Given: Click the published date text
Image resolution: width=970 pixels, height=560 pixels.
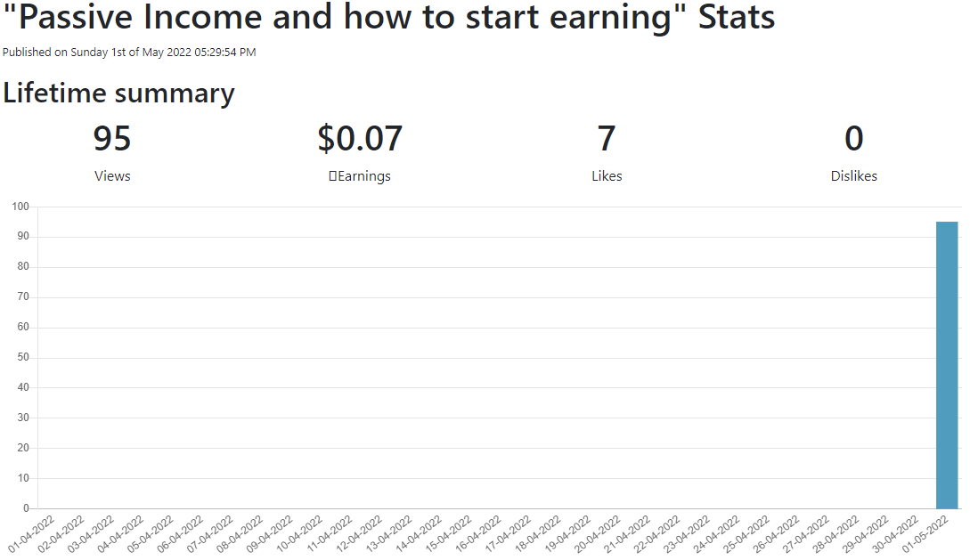Looking at the screenshot, I should click(129, 53).
